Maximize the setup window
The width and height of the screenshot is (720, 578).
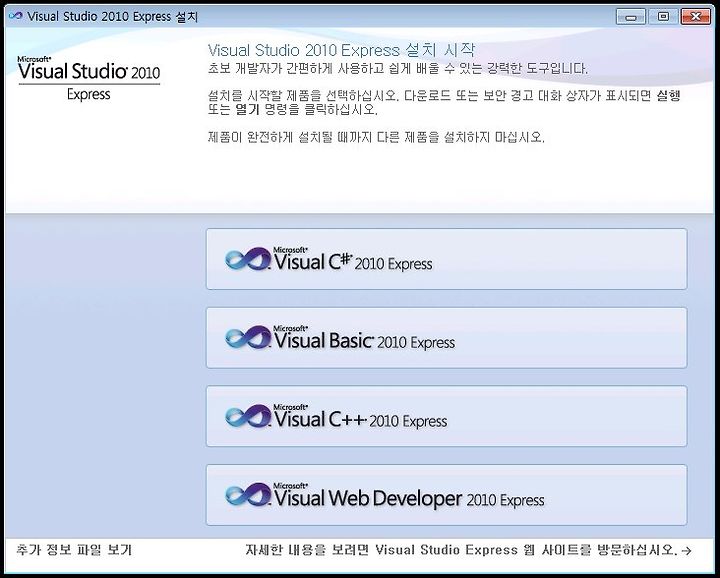pyautogui.click(x=663, y=17)
